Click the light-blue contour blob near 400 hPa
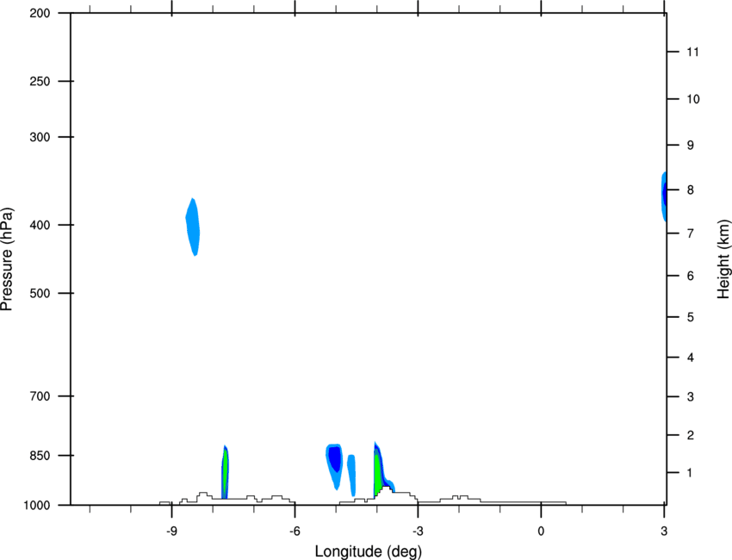This screenshot has height=560, width=732. click(x=193, y=227)
